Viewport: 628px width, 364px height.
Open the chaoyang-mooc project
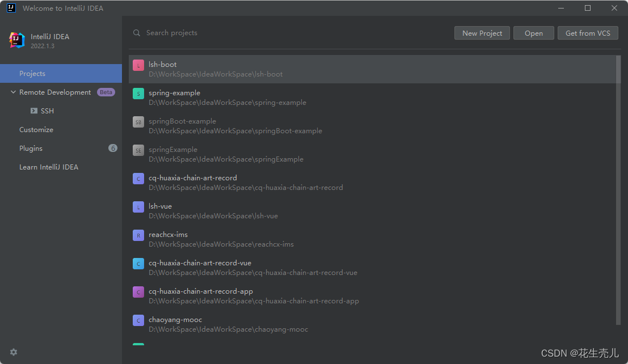pyautogui.click(x=372, y=324)
